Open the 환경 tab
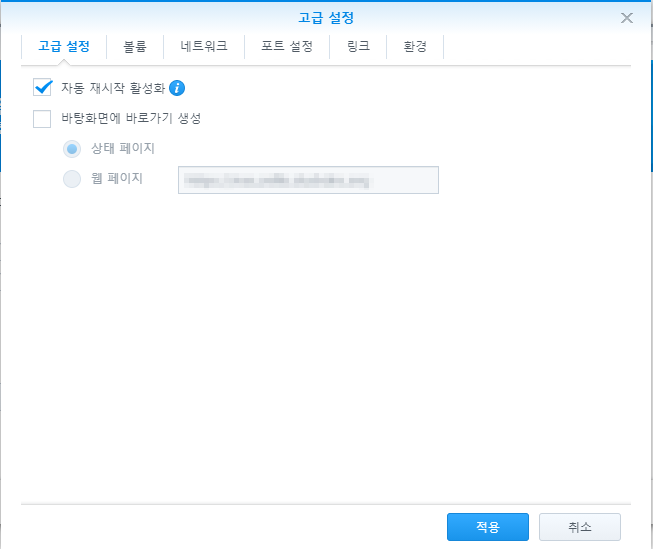 coord(415,46)
